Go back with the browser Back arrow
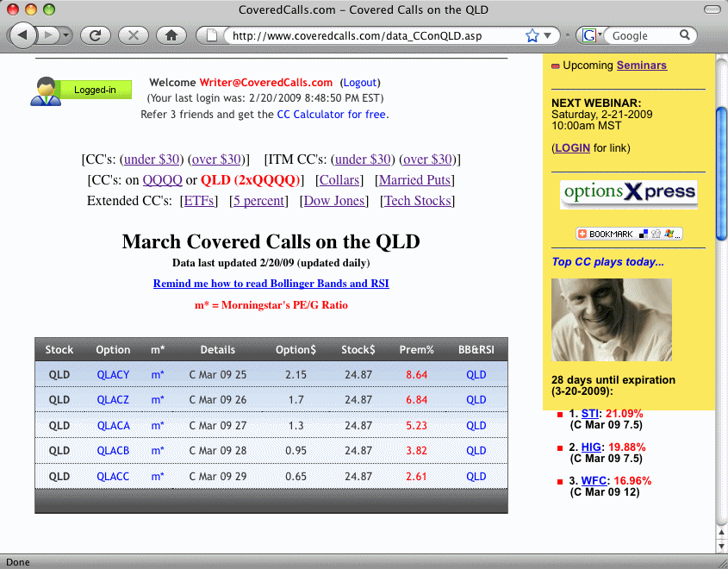Screen dimensions: 728x569 point(22,34)
